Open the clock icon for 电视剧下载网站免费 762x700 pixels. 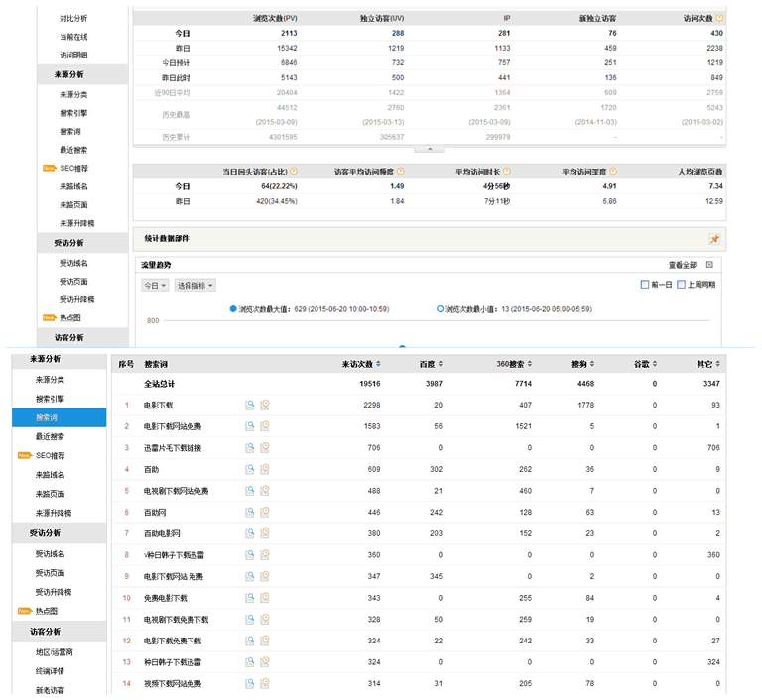pos(265,490)
